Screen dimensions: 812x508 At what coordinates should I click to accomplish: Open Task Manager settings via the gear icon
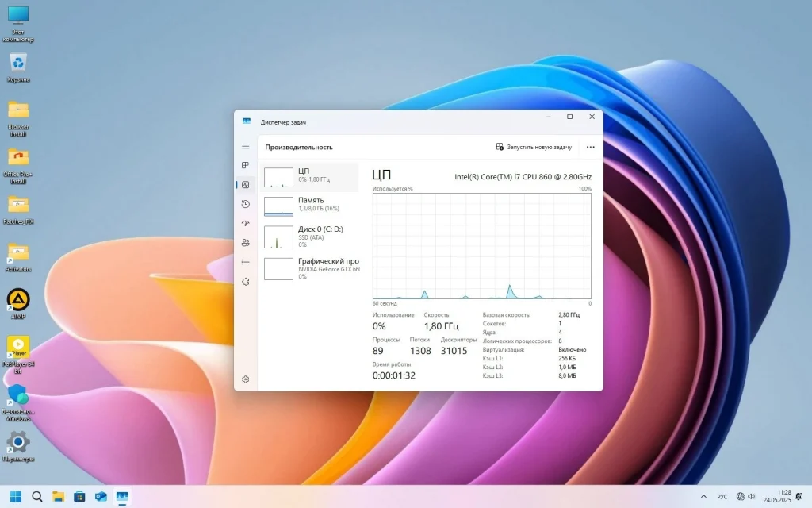point(245,379)
